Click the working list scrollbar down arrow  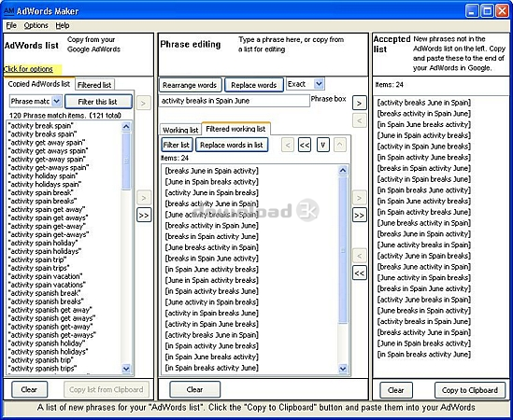[343, 369]
